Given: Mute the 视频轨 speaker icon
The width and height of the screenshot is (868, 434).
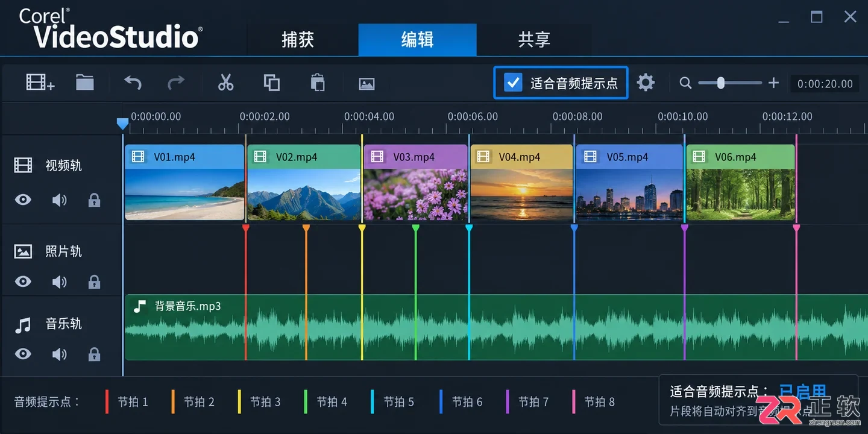Looking at the screenshot, I should pos(60,200).
